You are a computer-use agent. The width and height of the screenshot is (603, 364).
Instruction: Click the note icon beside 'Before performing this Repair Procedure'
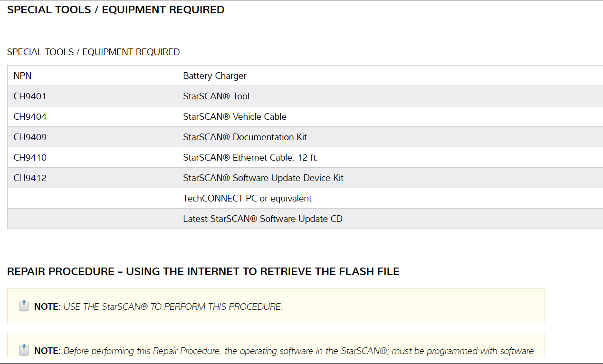coord(24,350)
